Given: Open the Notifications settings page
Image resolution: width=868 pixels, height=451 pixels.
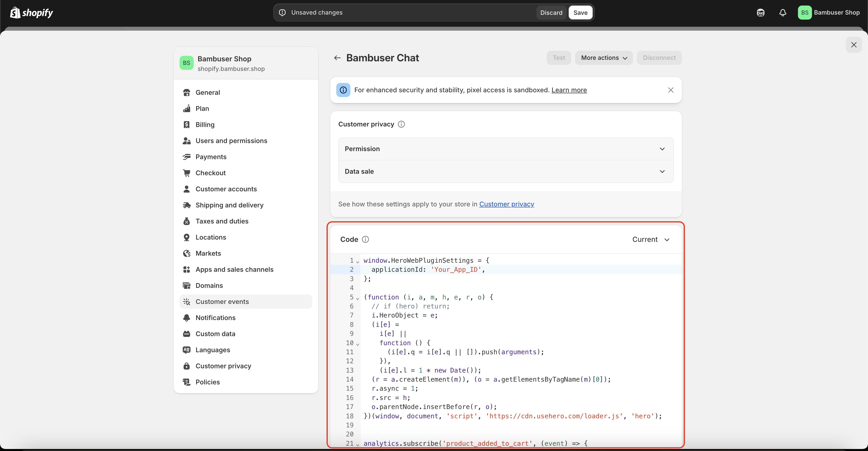Looking at the screenshot, I should [x=215, y=318].
